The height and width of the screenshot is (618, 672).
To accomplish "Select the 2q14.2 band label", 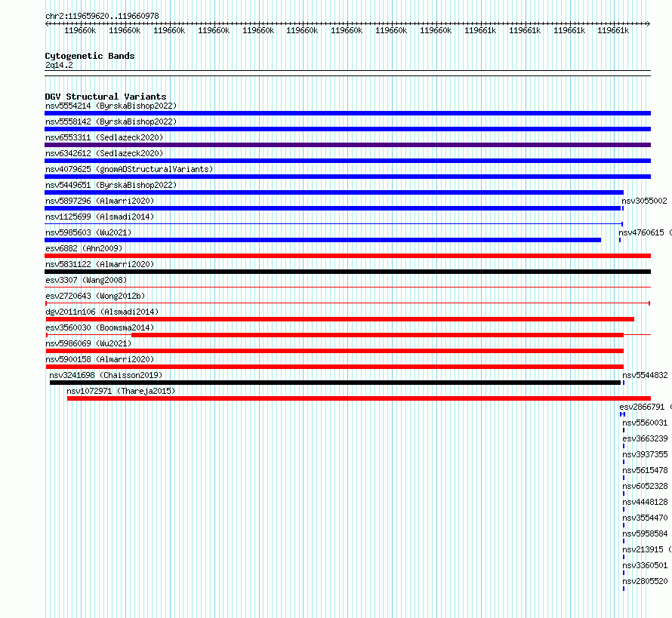I will 59,65.
